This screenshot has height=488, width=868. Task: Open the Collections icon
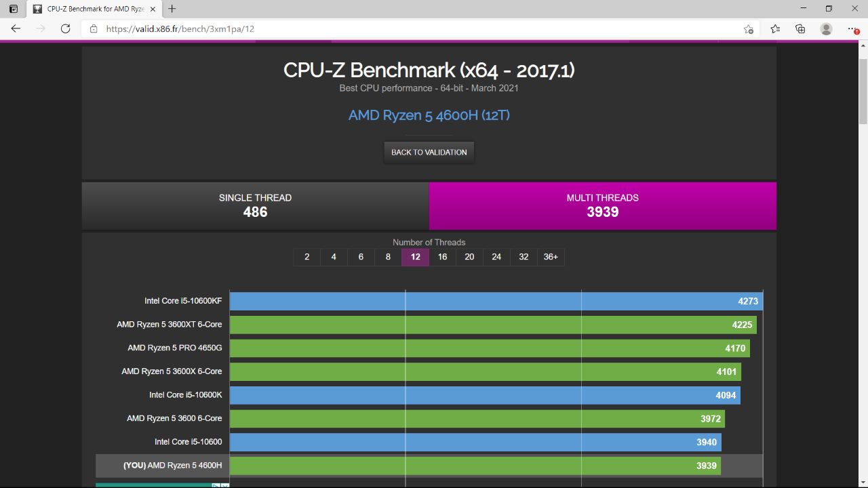pos(800,29)
